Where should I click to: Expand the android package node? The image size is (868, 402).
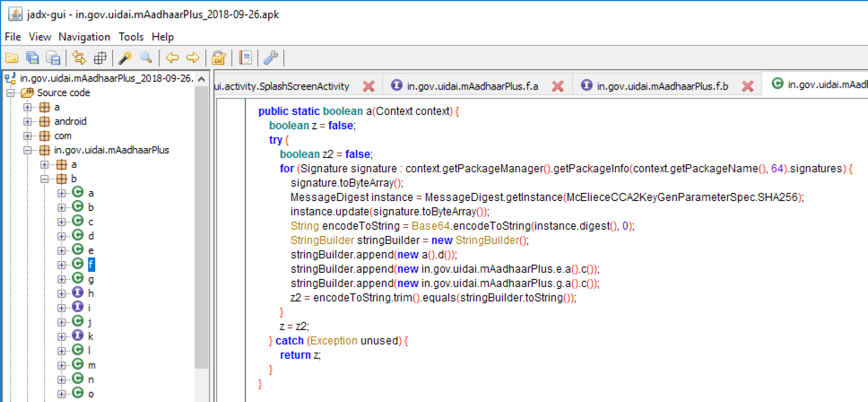pyautogui.click(x=28, y=121)
